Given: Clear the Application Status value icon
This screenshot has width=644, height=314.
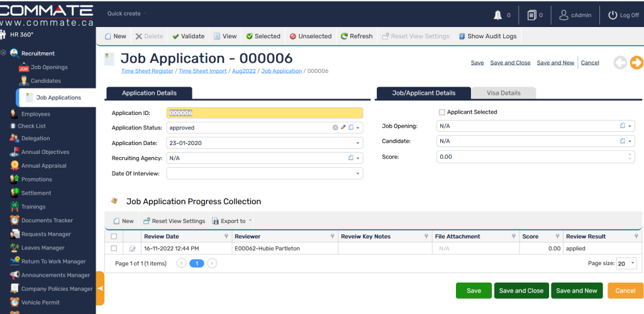Looking at the screenshot, I should coord(335,127).
